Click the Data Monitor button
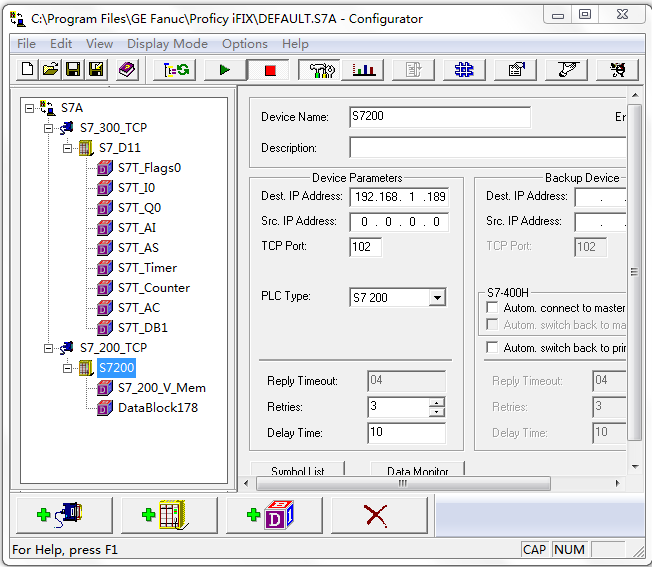 pyautogui.click(x=417, y=469)
